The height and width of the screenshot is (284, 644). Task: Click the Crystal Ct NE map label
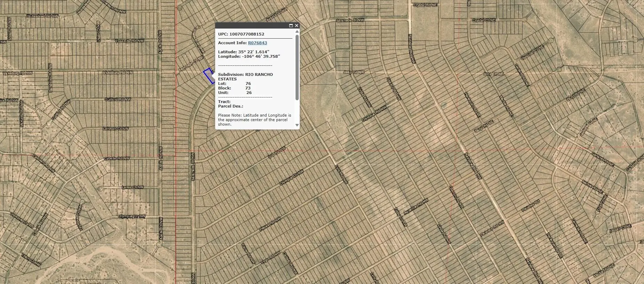484,21
